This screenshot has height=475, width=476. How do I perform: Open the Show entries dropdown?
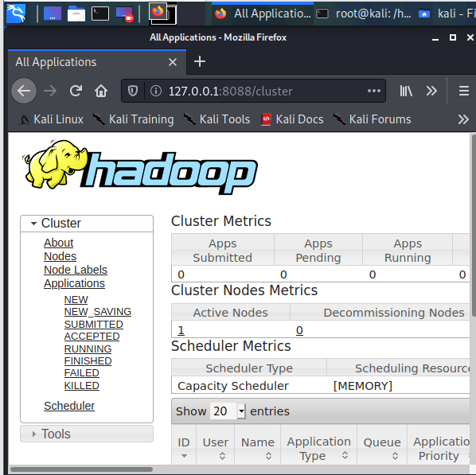click(228, 411)
